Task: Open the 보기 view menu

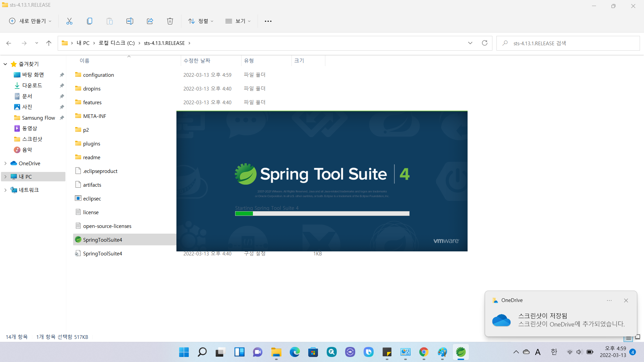Action: 238,21
